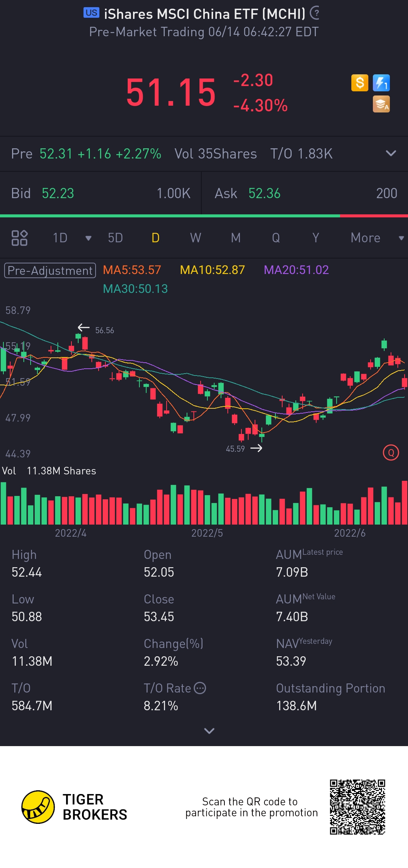Expand more statistics with bottom chevron
The image size is (408, 868).
tap(209, 731)
